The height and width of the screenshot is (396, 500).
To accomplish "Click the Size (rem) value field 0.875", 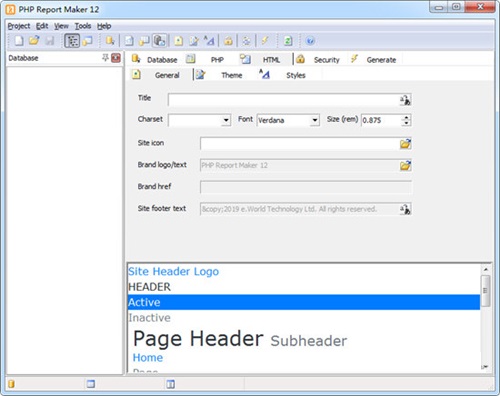I will [x=381, y=120].
